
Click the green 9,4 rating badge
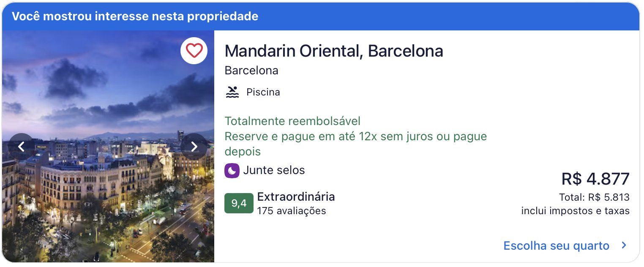[x=239, y=203]
